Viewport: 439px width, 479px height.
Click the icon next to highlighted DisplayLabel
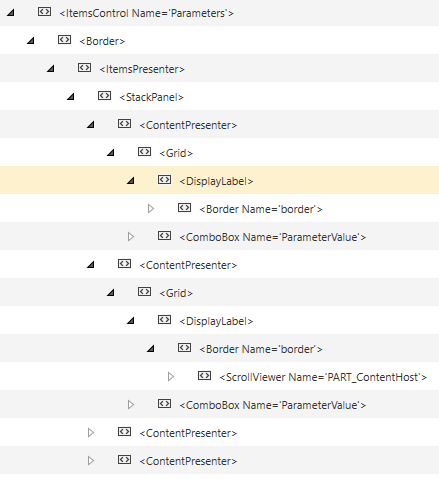[x=164, y=180]
